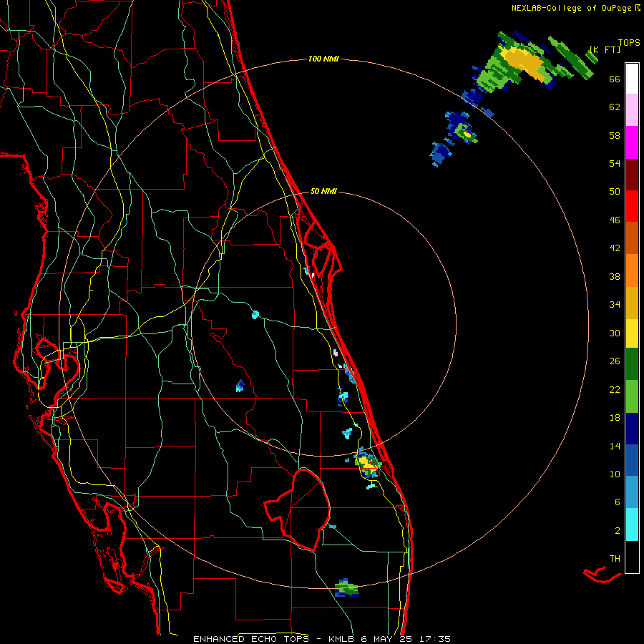
Task: Pick the dark red color scale swatch
Action: coord(632,175)
